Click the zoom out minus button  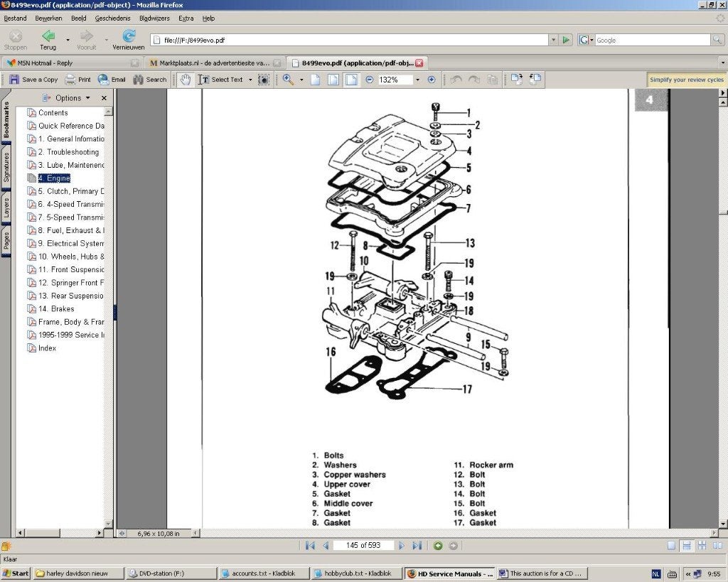[x=370, y=80]
